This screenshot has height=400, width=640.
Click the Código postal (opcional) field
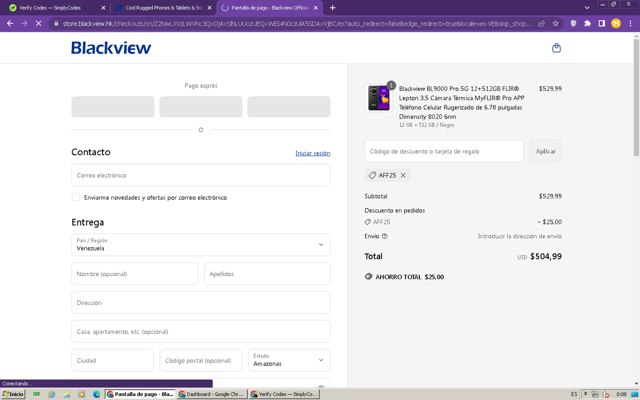point(200,360)
